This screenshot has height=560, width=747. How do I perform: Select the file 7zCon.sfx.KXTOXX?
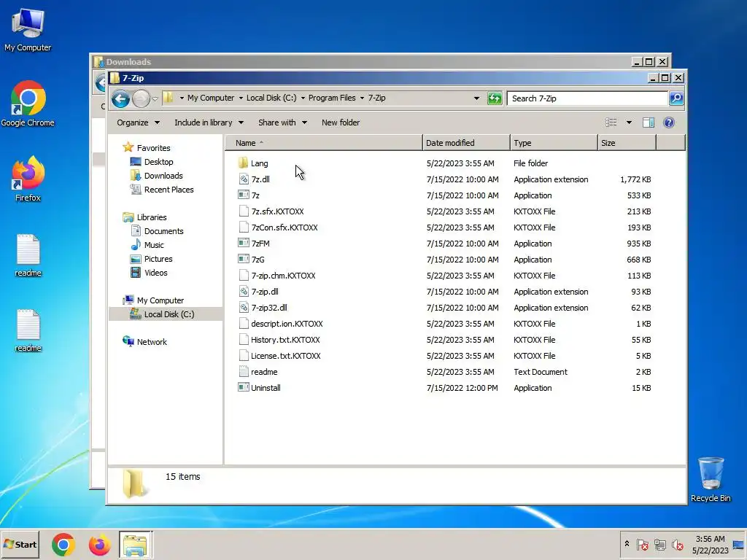[x=285, y=227]
